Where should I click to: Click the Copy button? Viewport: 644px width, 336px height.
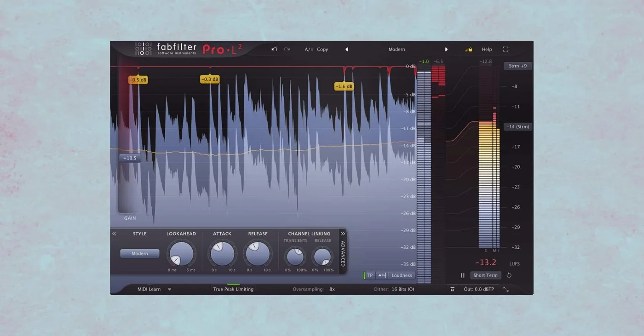tap(322, 49)
